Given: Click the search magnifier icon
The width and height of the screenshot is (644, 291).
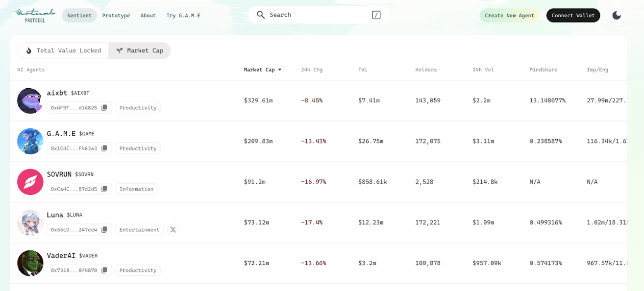Looking at the screenshot, I should (261, 15).
